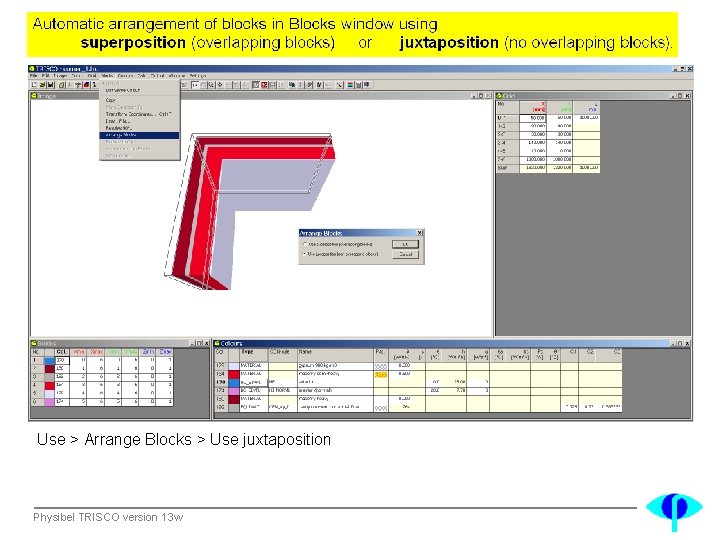This screenshot has height=540, width=720.
Task: Click the Name column header in Colours window
Action: tap(335, 354)
